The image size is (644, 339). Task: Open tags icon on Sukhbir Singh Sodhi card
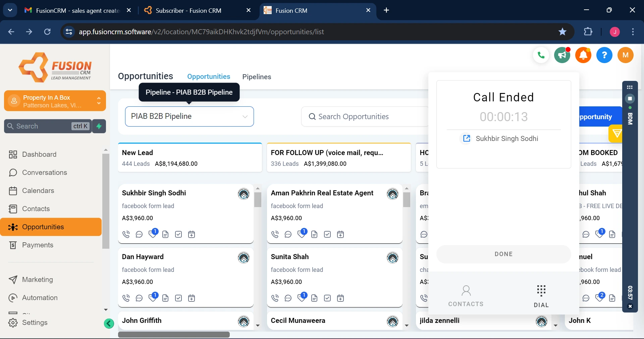153,233
